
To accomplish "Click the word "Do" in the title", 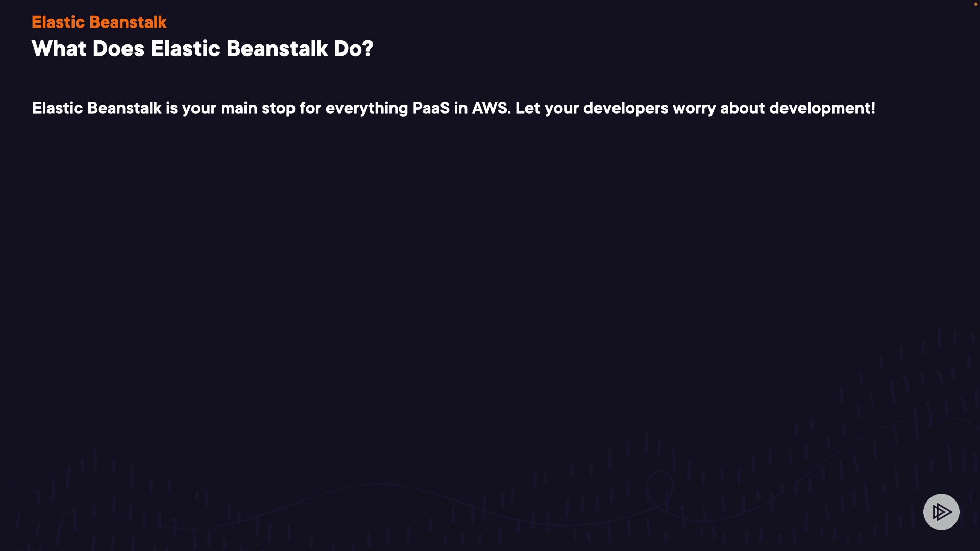I will click(x=347, y=49).
